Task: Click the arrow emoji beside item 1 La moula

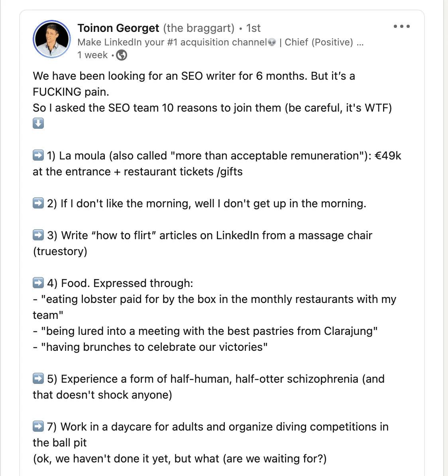Action: tap(38, 155)
